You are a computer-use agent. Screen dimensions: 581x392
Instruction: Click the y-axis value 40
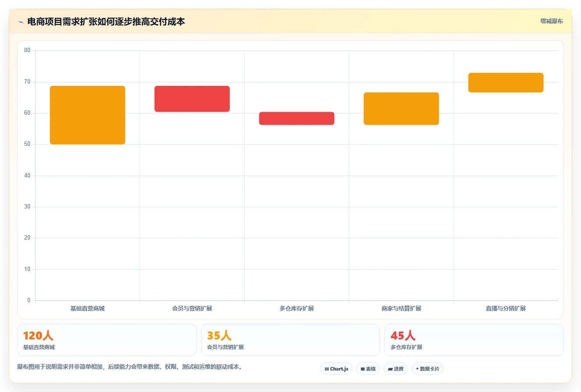pos(27,176)
